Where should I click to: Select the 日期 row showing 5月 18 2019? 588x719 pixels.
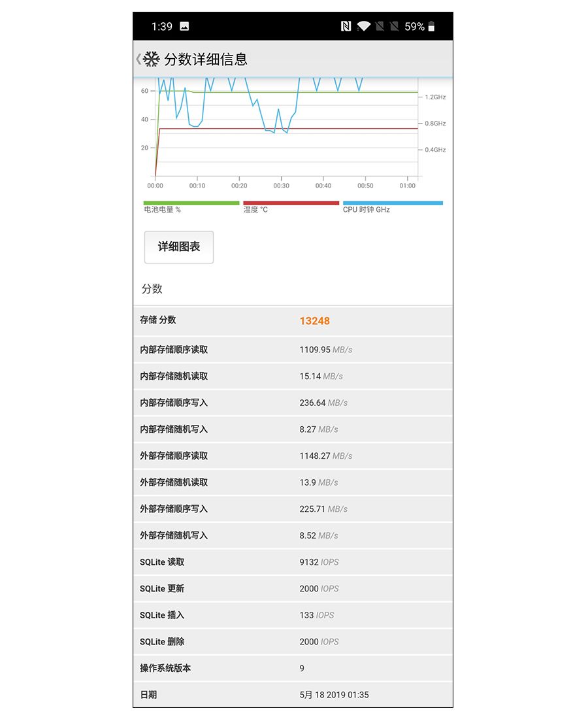pyautogui.click(x=294, y=695)
